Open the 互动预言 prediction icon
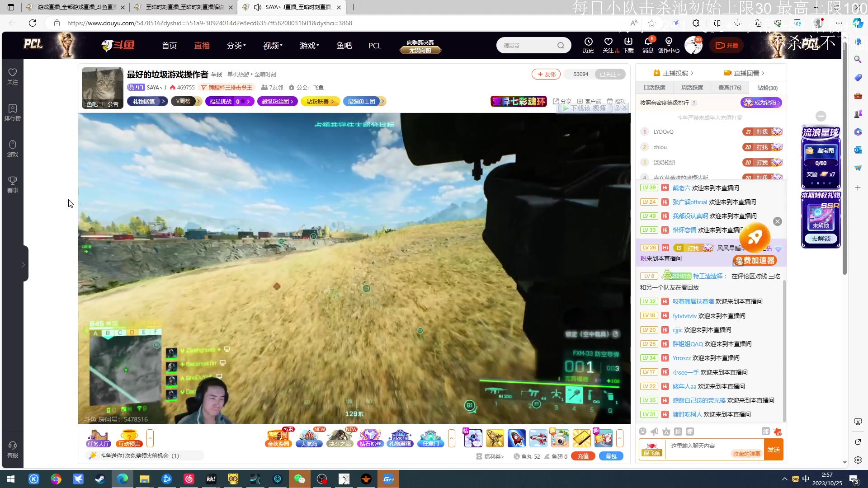This screenshot has width=868, height=488. (129, 438)
